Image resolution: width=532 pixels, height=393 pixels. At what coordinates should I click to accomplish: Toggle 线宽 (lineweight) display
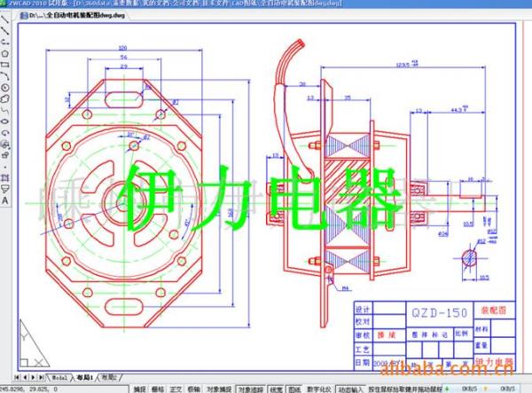coord(277,389)
